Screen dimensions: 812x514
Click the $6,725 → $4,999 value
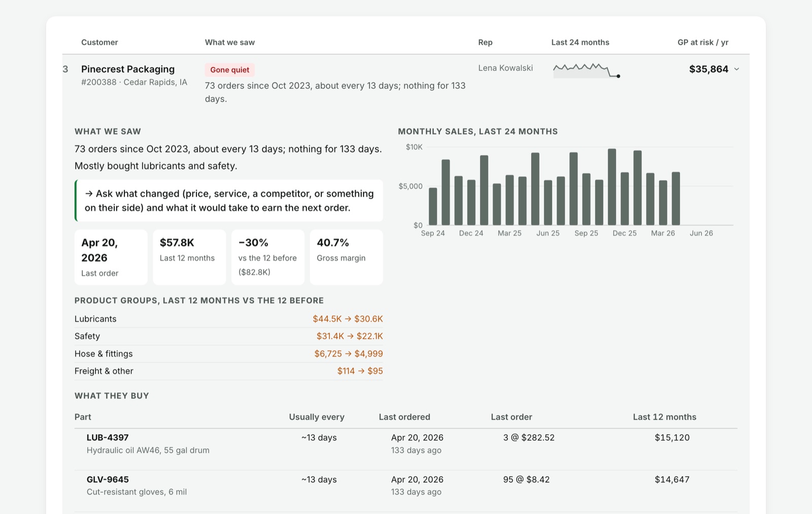[x=349, y=354]
